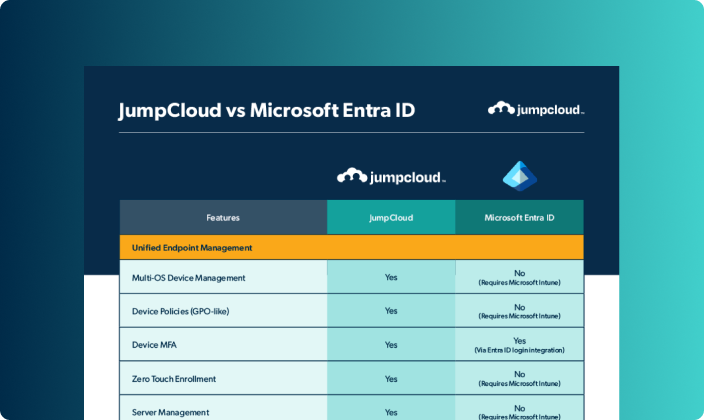This screenshot has height=420, width=704.
Task: Click the Multi-OS Device Management row label
Action: coord(189,278)
